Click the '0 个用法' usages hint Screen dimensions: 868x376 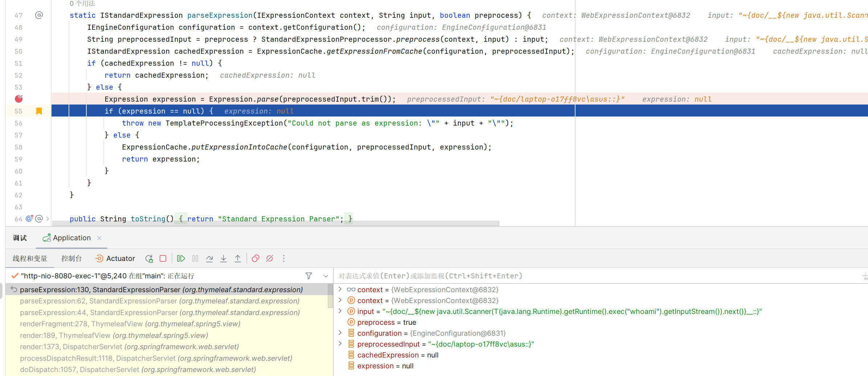82,4
